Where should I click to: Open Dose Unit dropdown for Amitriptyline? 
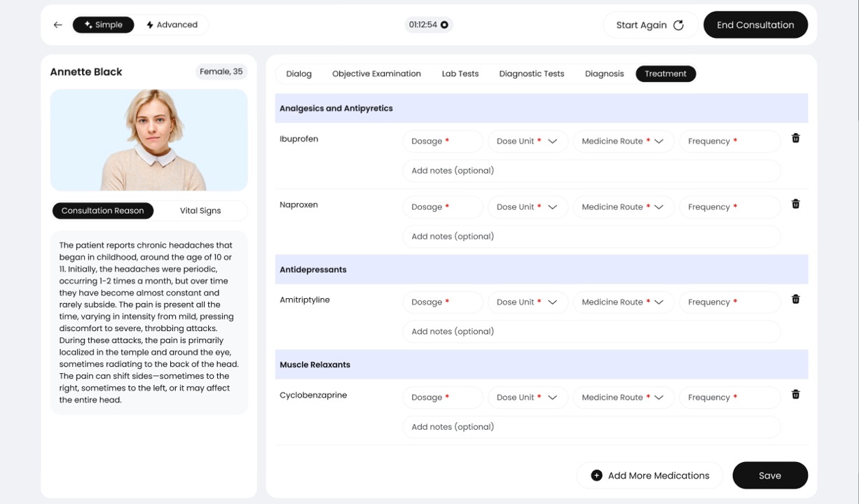528,302
